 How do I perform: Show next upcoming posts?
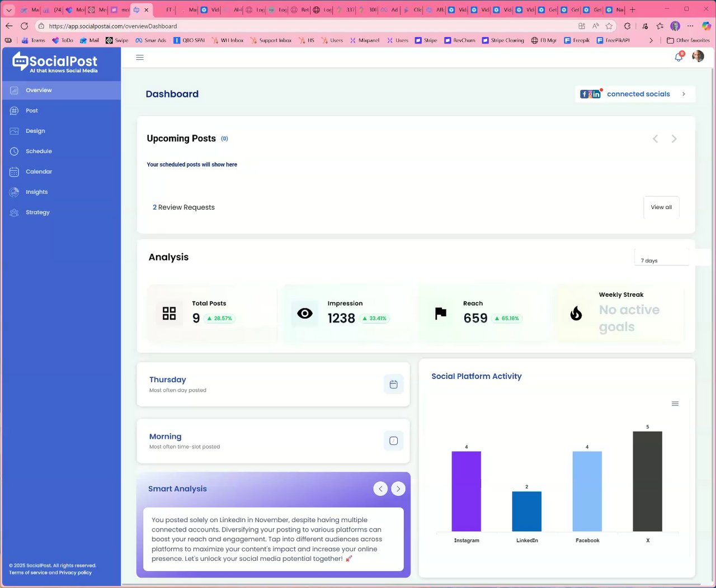(674, 139)
